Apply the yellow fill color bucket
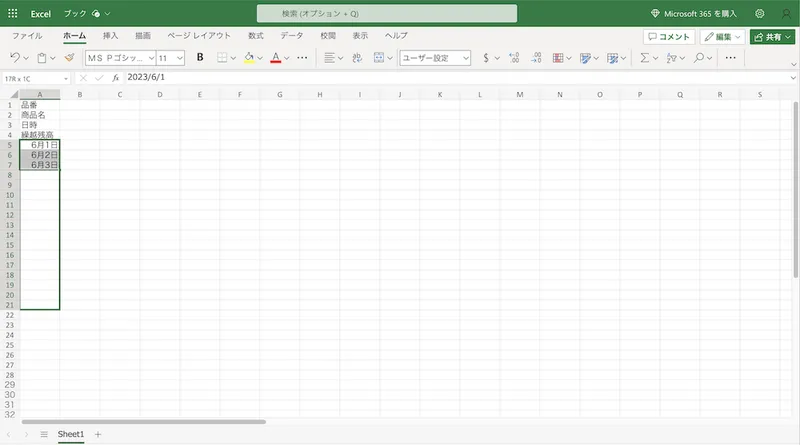The height and width of the screenshot is (445, 800). pos(249,58)
